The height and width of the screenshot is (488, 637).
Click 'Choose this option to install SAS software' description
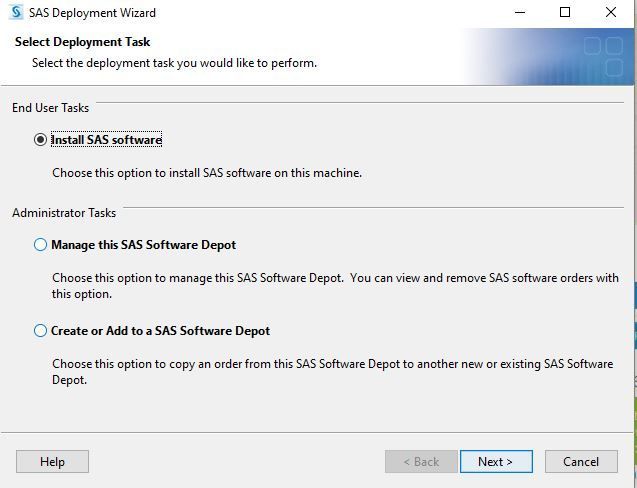pyautogui.click(x=207, y=173)
